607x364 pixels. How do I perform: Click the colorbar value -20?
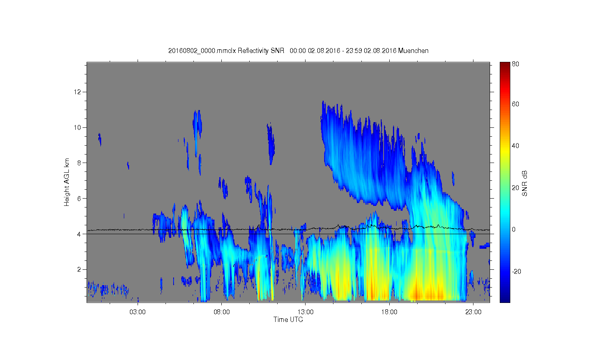[x=516, y=271]
